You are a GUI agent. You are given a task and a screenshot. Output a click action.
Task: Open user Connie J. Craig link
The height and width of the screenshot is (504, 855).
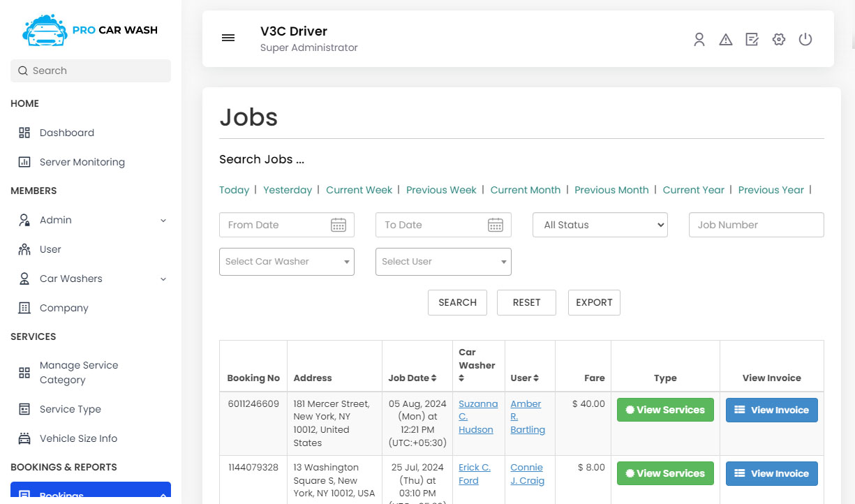coord(527,474)
